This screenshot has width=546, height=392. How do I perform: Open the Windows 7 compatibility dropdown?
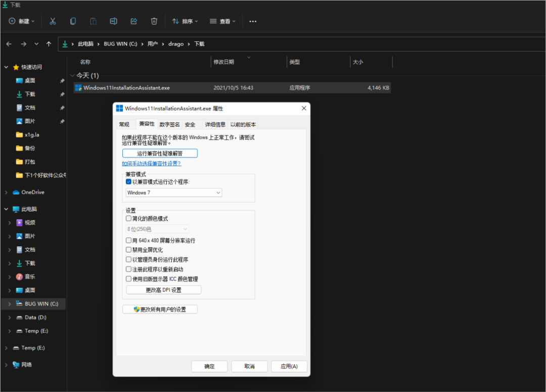coord(174,193)
